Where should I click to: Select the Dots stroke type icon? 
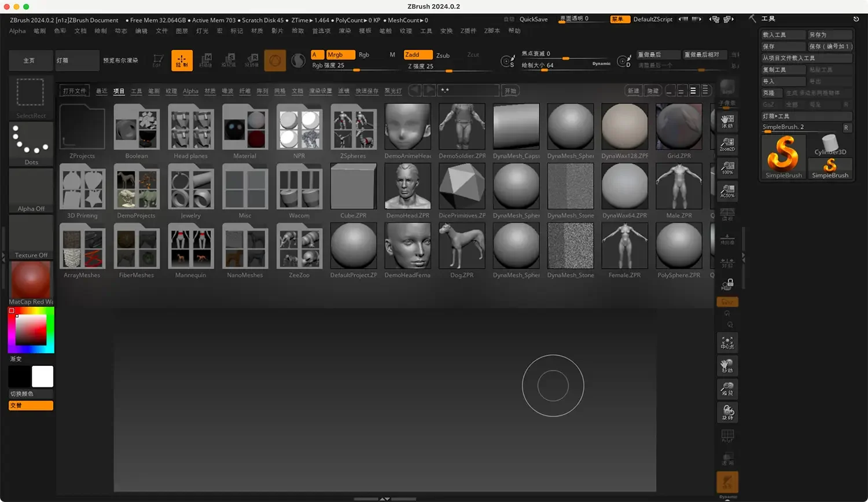coord(31,142)
